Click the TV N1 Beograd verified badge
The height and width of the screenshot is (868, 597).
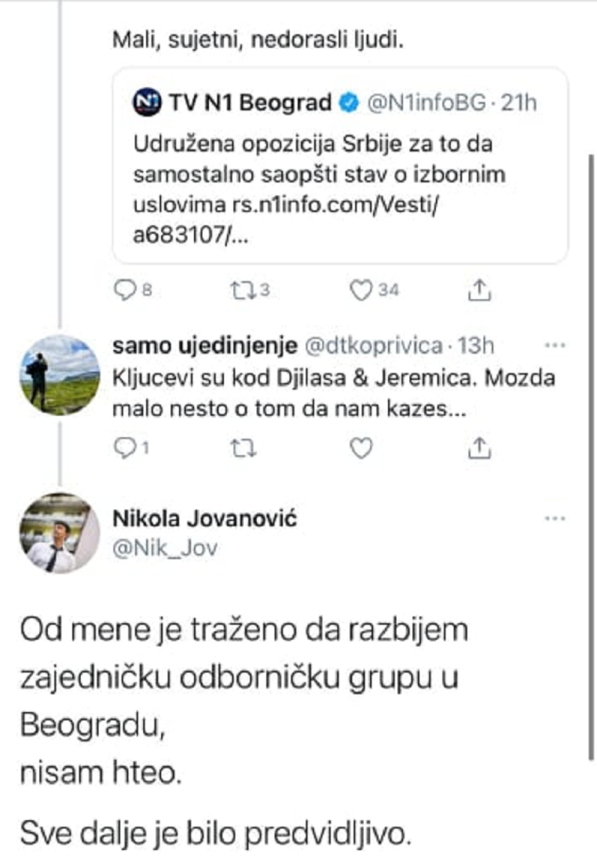coord(348,102)
